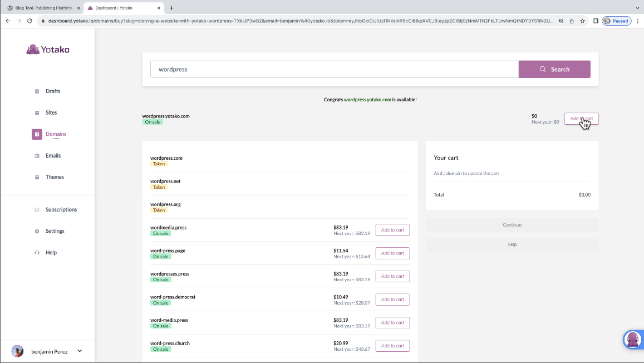Click the Settings gear icon
Image resolution: width=644 pixels, height=363 pixels.
click(x=37, y=231)
